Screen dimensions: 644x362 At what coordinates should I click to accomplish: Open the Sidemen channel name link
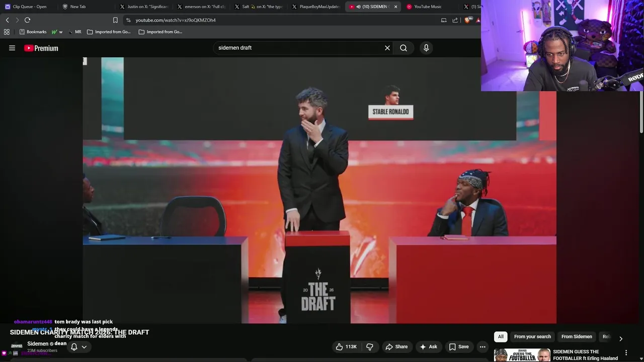(x=38, y=344)
